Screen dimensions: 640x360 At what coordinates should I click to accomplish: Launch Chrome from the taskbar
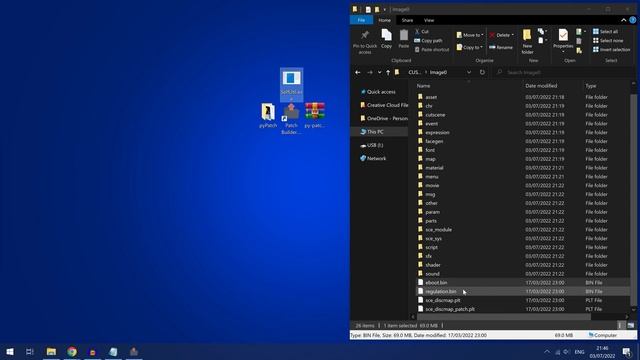click(72, 351)
